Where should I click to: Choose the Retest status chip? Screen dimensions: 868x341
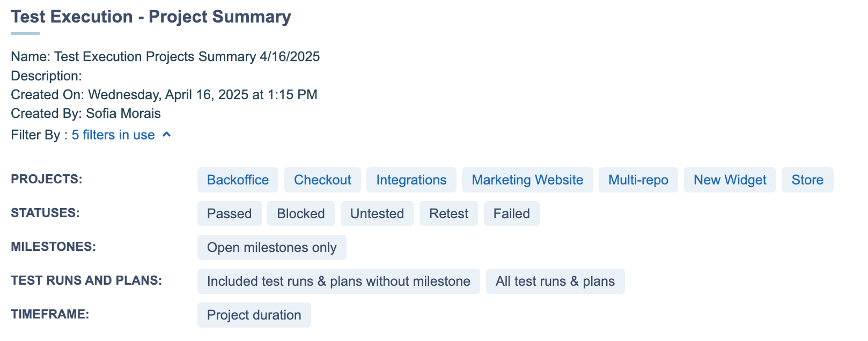(x=448, y=214)
